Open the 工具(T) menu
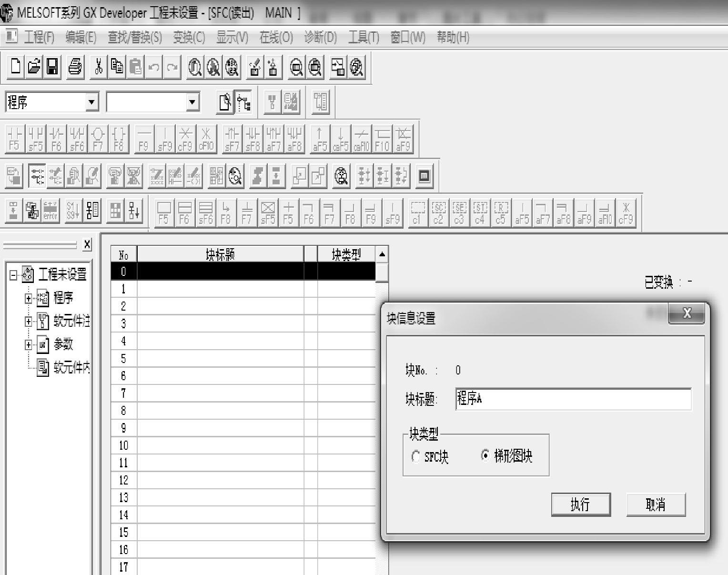The height and width of the screenshot is (575, 728). 364,37
